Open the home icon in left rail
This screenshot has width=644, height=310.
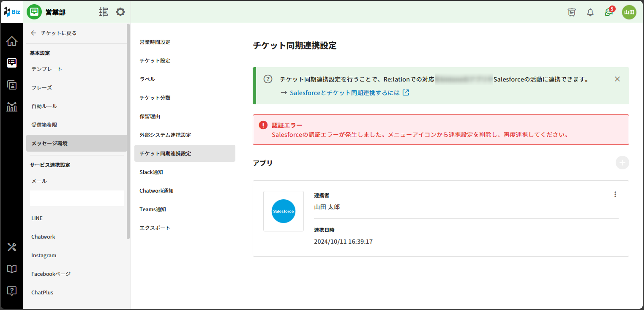click(12, 41)
